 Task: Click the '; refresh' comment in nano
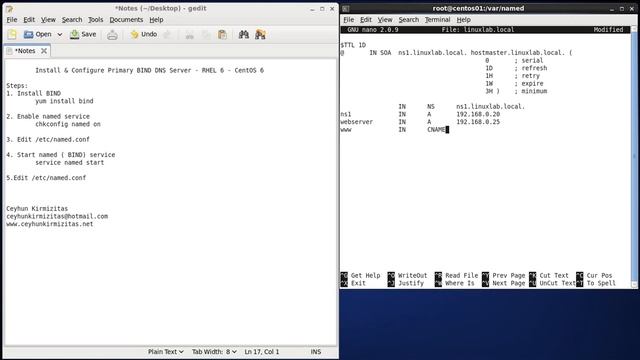[531, 68]
